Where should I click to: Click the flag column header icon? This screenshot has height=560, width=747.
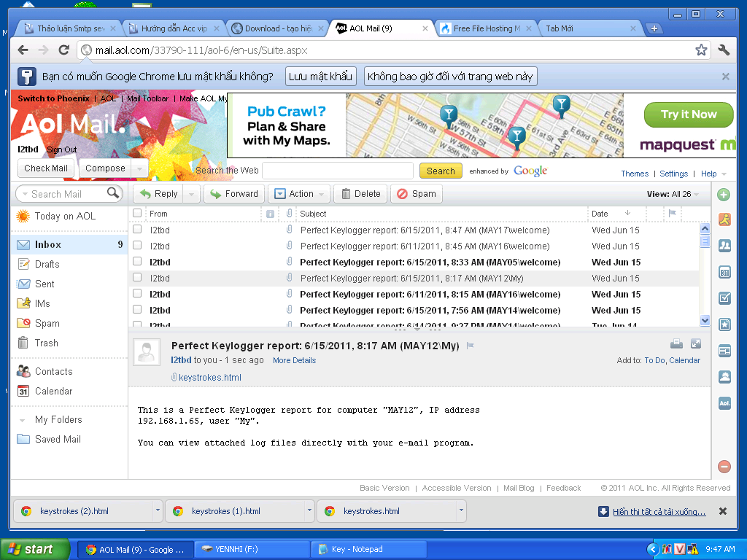click(672, 214)
